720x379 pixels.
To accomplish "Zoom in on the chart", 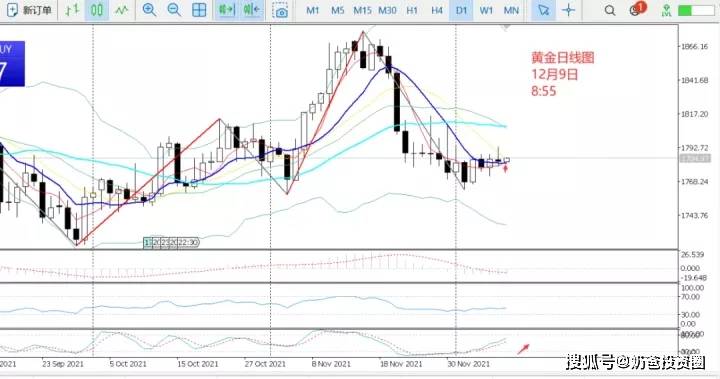I will pyautogui.click(x=149, y=10).
